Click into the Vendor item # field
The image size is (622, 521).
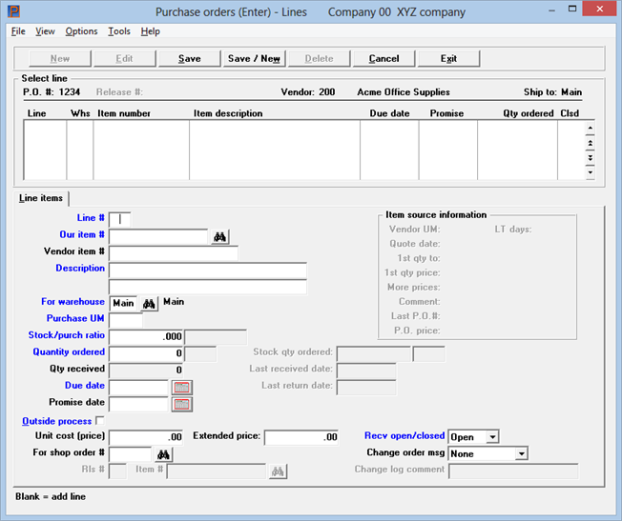pos(173,254)
